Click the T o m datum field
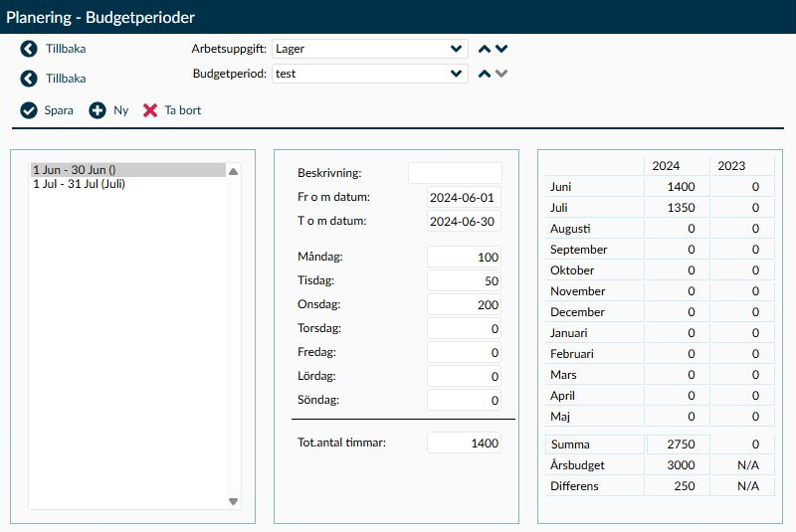This screenshot has width=796, height=532. 464,221
